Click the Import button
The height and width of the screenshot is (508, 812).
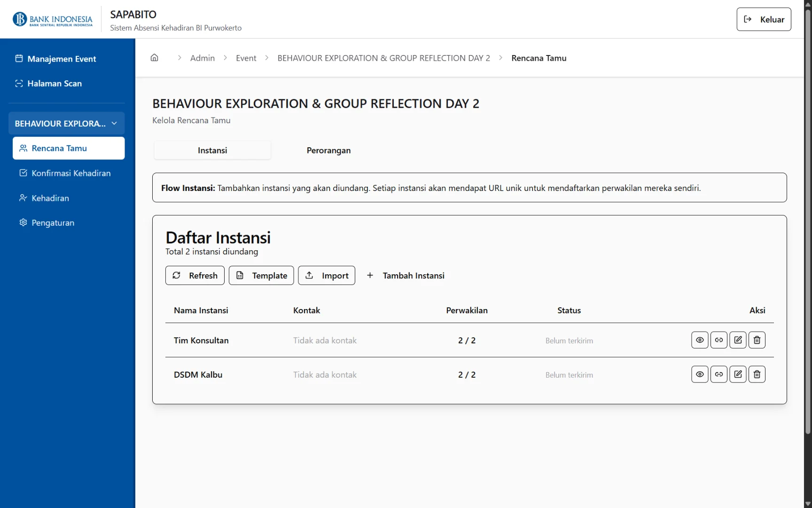(327, 276)
